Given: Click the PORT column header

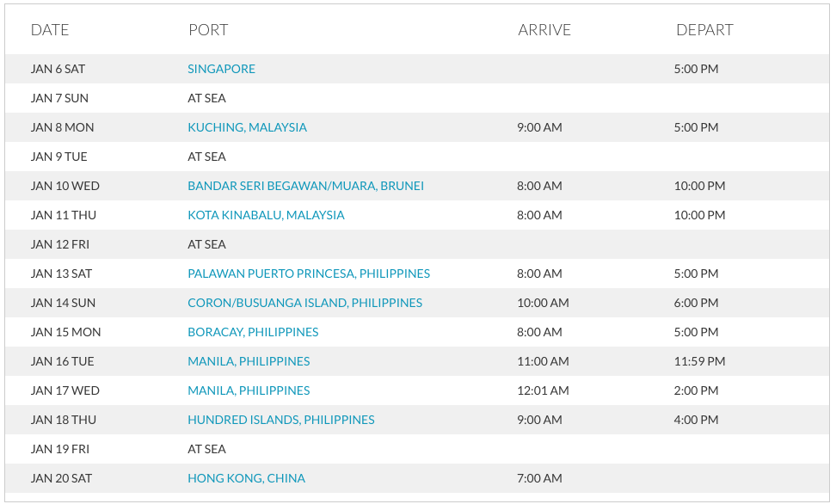Looking at the screenshot, I should click(208, 30).
